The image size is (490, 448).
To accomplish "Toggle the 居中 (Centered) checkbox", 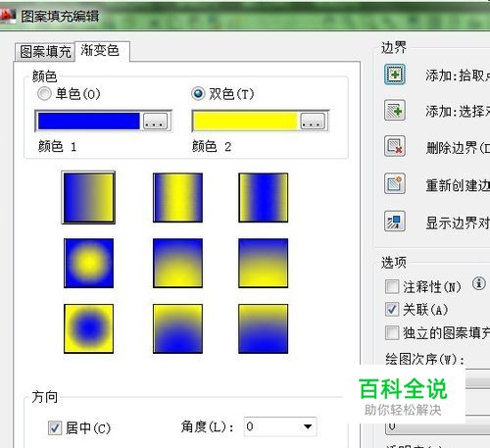I will coord(55,427).
